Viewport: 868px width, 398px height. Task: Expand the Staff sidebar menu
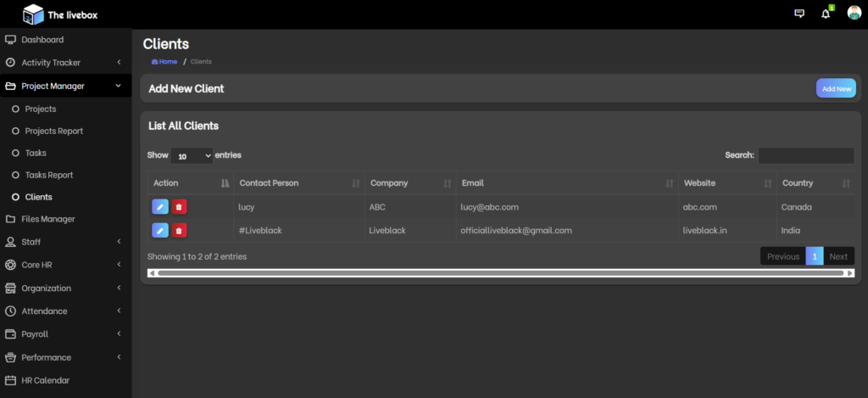65,242
